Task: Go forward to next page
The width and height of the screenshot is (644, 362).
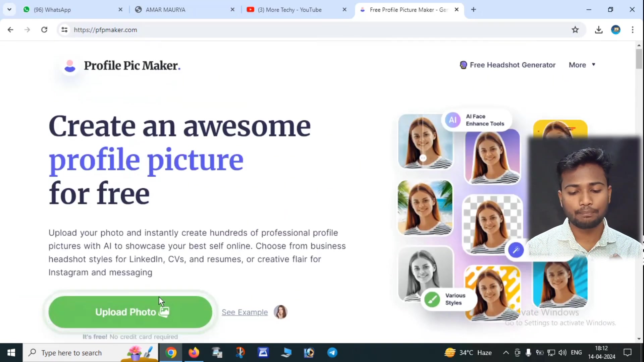Action: point(27,30)
